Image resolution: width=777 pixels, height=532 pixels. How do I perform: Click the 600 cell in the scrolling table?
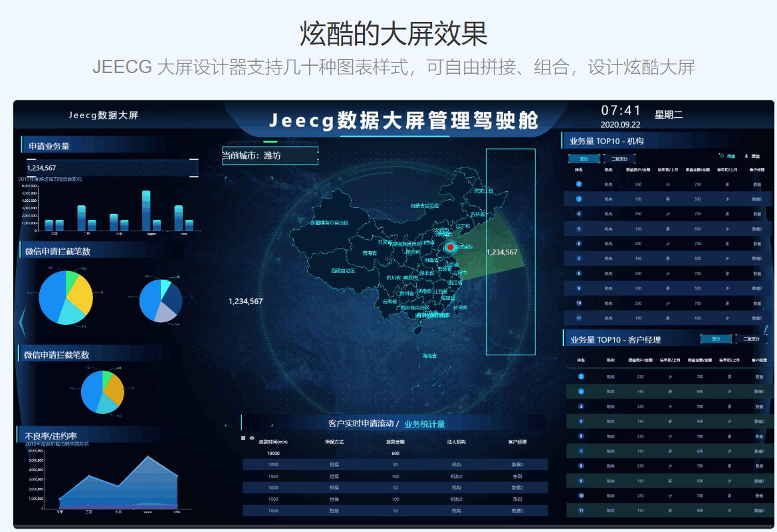click(x=395, y=453)
